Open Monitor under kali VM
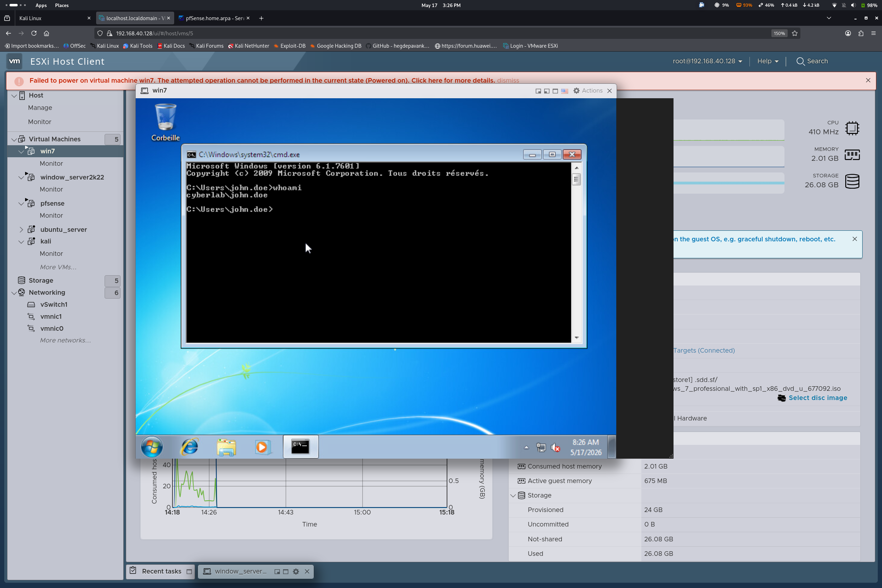 (51, 253)
